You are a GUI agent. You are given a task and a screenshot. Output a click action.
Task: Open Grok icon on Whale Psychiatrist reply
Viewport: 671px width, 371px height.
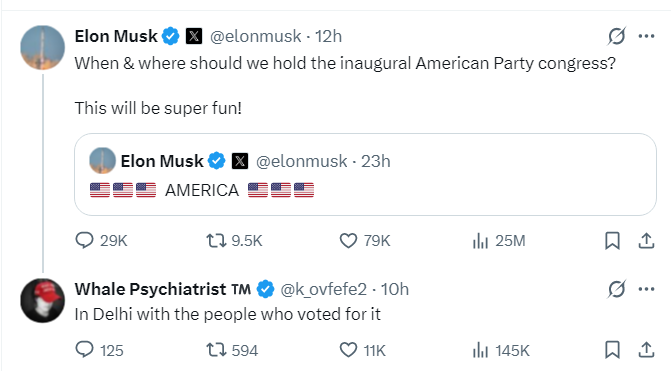[617, 289]
